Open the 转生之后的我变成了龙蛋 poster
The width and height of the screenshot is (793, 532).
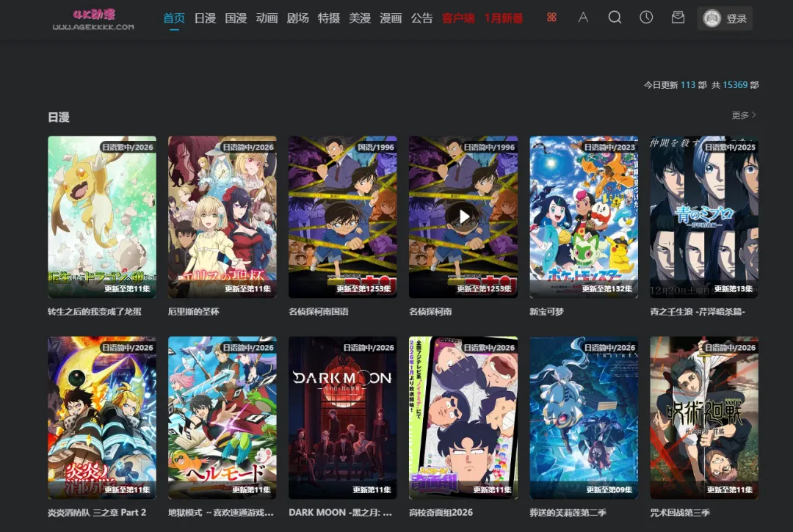(102, 216)
